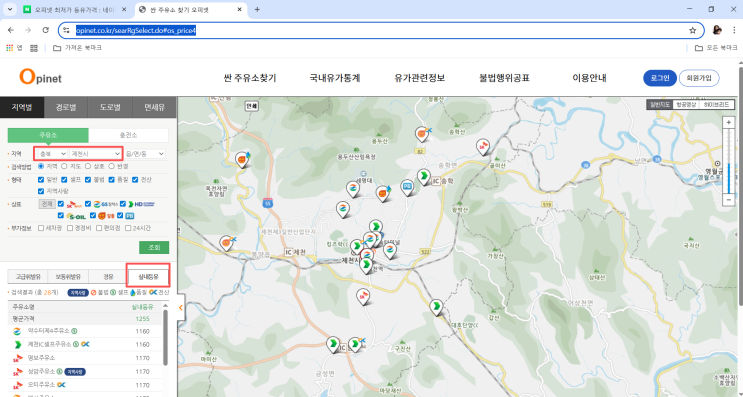View site information icon in address bar
Screen dimensions: 743x397
[x=67, y=30]
